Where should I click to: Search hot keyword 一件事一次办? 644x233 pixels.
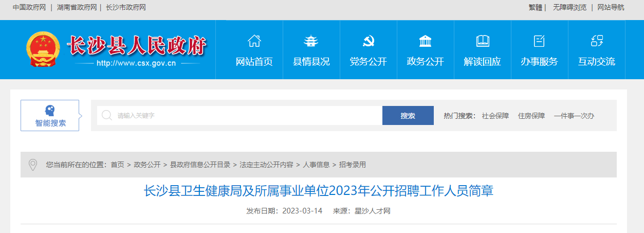(574, 116)
